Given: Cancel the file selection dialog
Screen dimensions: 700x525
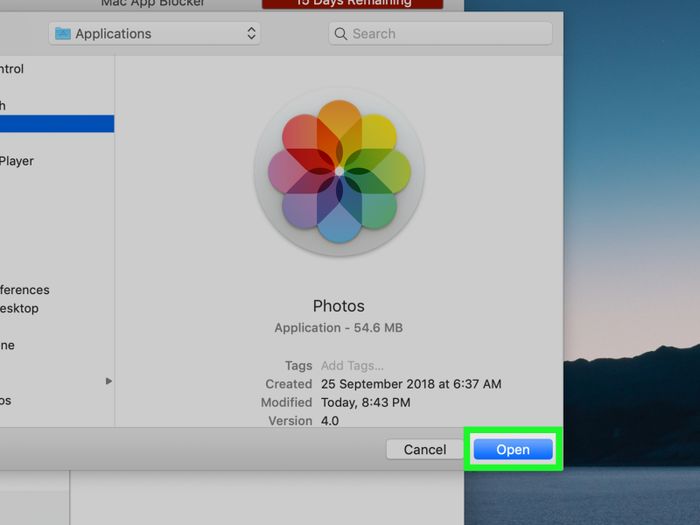Looking at the screenshot, I should (424, 450).
